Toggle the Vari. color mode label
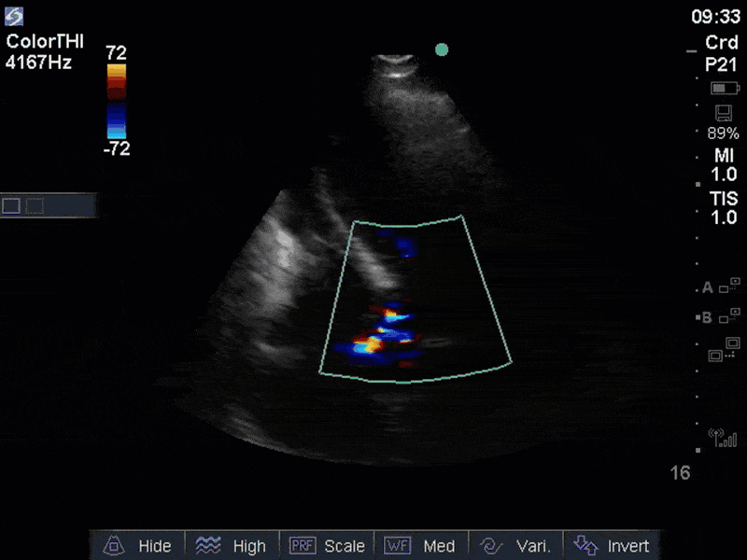This screenshot has height=560, width=747. (x=533, y=546)
